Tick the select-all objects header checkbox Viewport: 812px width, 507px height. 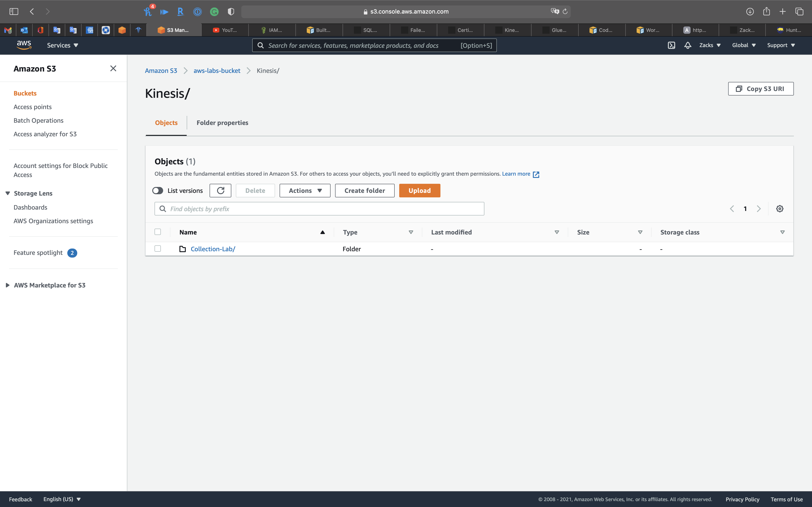click(158, 232)
